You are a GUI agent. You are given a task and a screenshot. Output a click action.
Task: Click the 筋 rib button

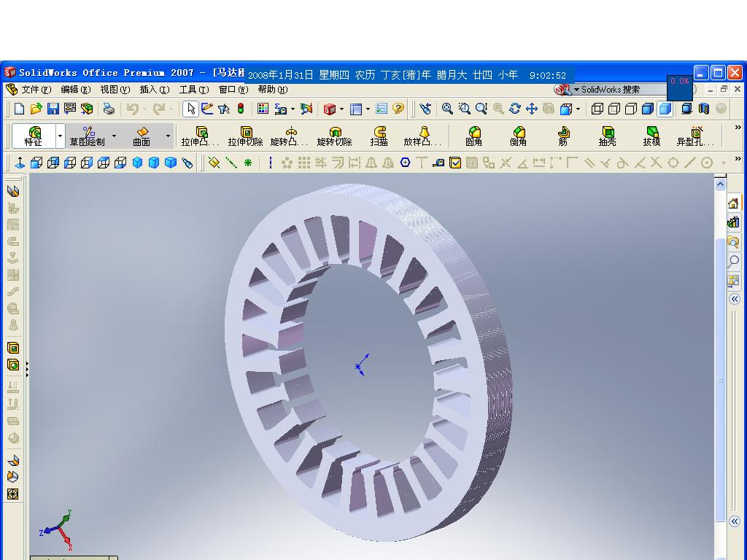pyautogui.click(x=562, y=136)
